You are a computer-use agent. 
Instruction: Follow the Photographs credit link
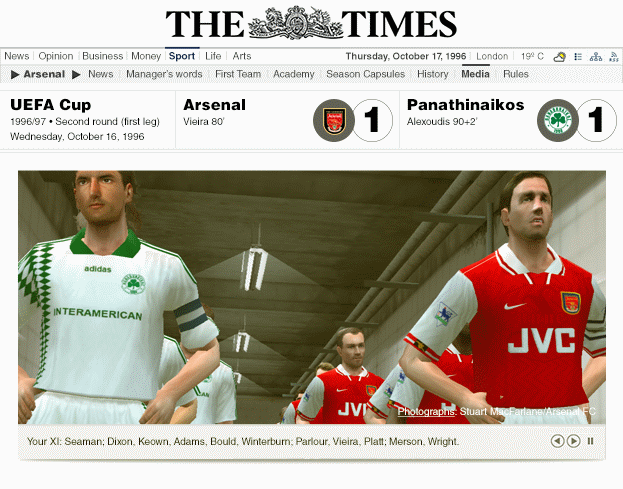coord(426,412)
